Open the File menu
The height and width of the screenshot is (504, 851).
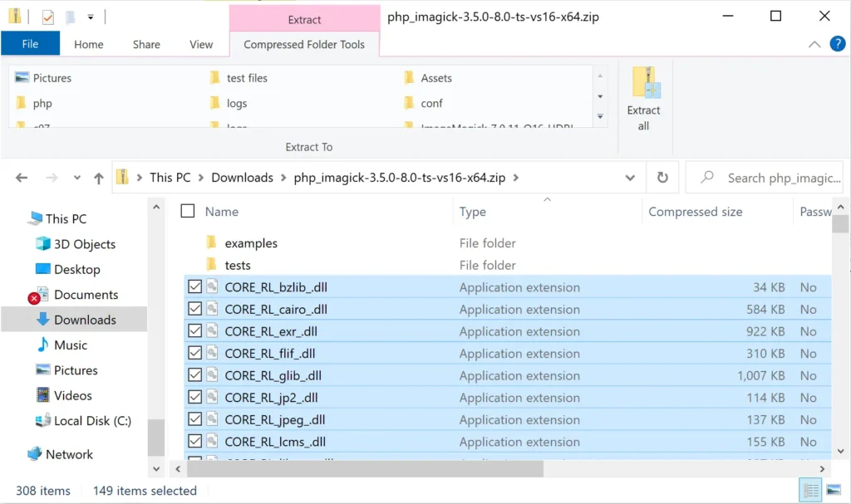pos(30,44)
